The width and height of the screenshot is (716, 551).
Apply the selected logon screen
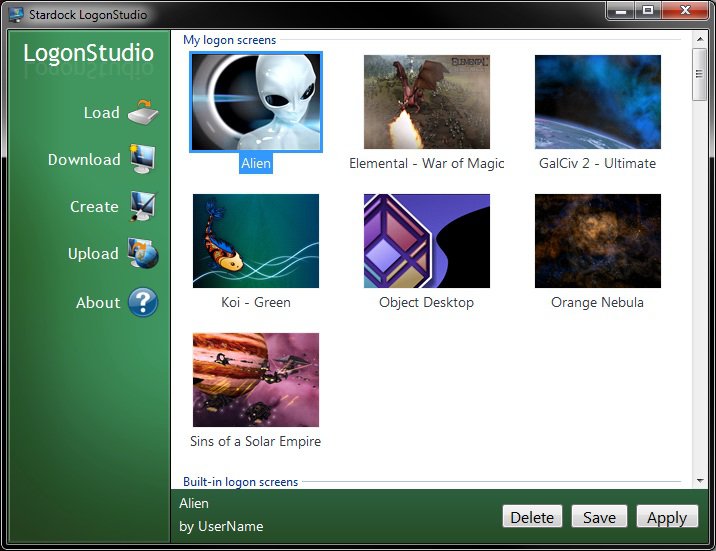667,517
